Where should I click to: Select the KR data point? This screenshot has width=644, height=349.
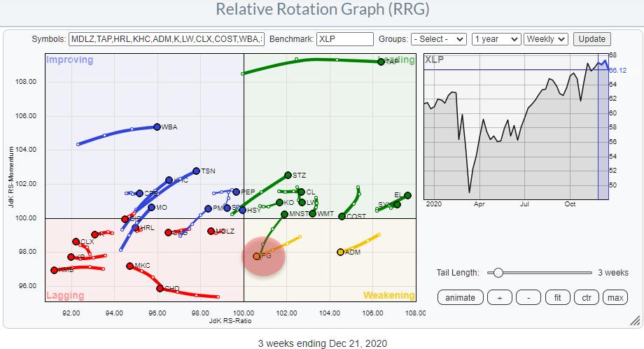pyautogui.click(x=71, y=257)
